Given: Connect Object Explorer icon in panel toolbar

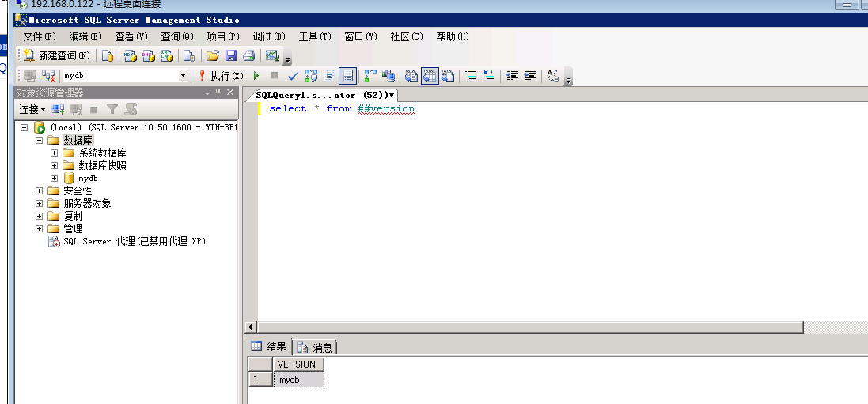Looking at the screenshot, I should [x=58, y=110].
